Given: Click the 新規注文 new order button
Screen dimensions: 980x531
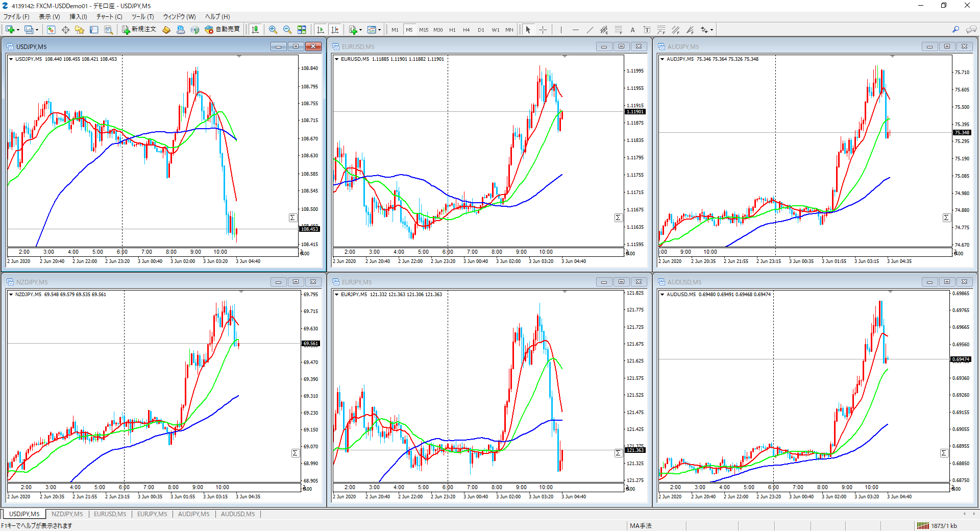Looking at the screenshot, I should (x=139, y=30).
